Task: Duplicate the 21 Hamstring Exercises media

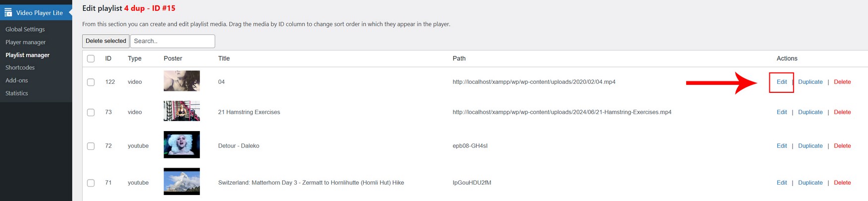Action: (810, 112)
